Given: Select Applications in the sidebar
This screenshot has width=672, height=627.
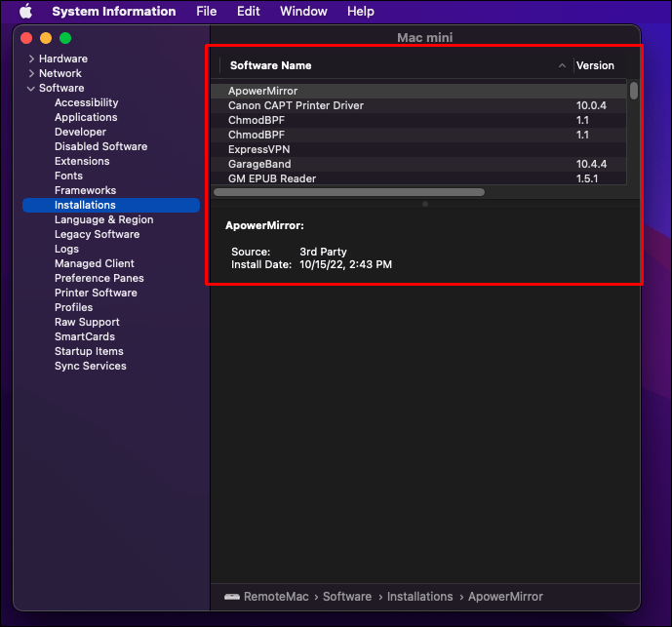Looking at the screenshot, I should coord(86,117).
